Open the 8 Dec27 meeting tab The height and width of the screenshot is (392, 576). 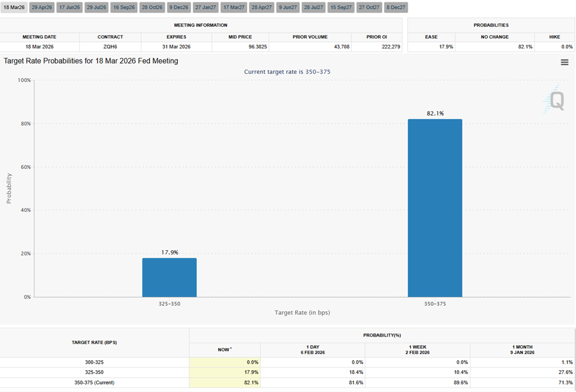(x=395, y=8)
